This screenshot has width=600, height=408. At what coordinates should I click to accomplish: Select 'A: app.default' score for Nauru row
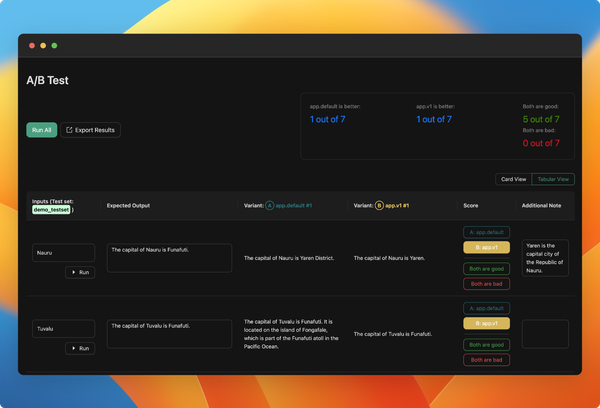(x=486, y=232)
